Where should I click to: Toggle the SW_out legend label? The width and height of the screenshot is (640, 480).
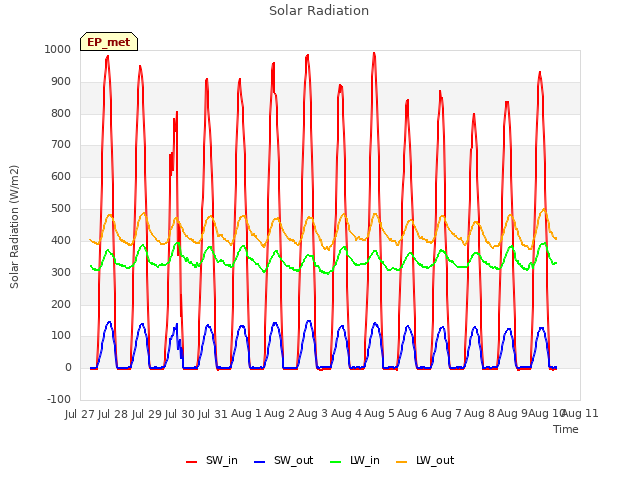click(293, 461)
